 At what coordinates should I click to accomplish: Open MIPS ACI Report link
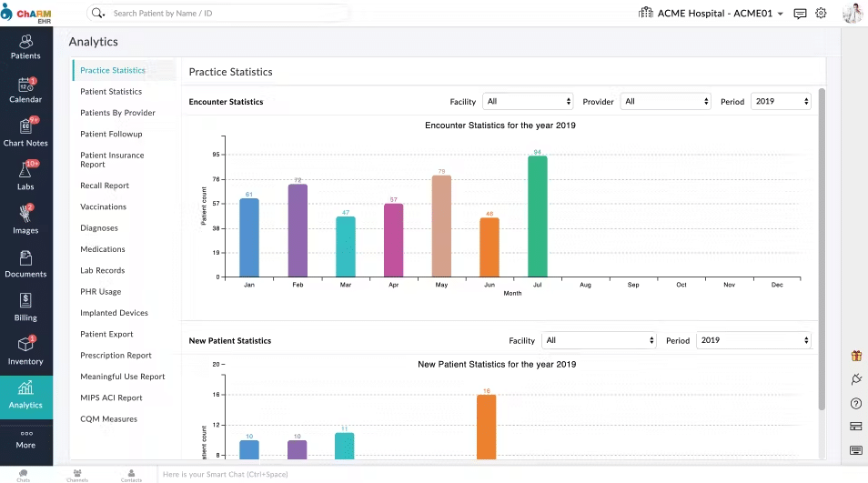[111, 397]
